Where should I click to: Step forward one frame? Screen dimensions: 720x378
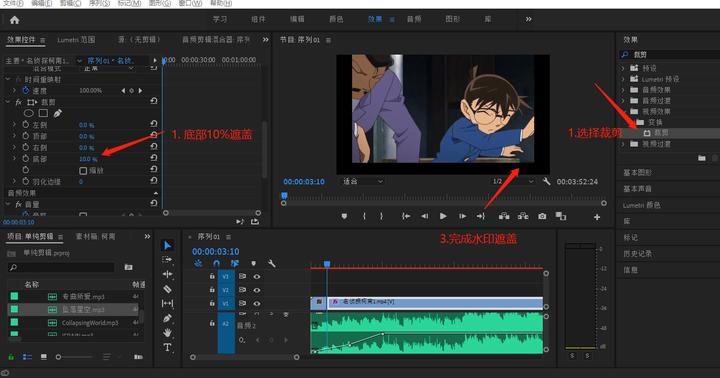462,216
